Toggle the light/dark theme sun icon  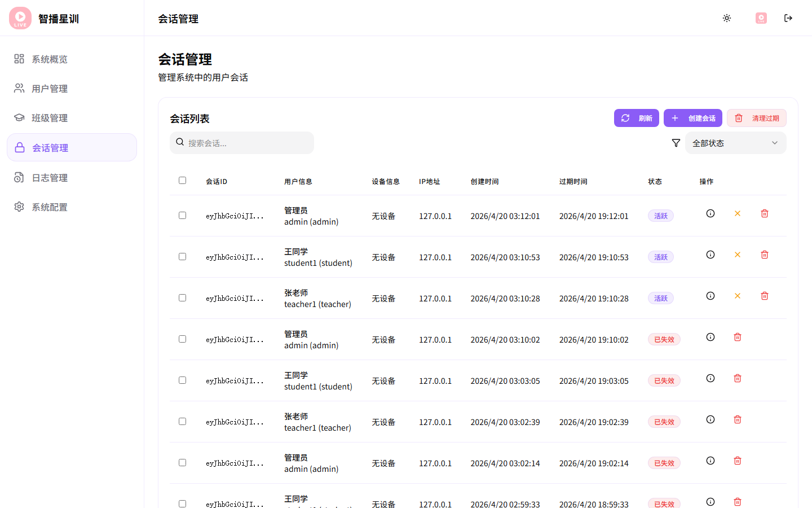tap(727, 18)
